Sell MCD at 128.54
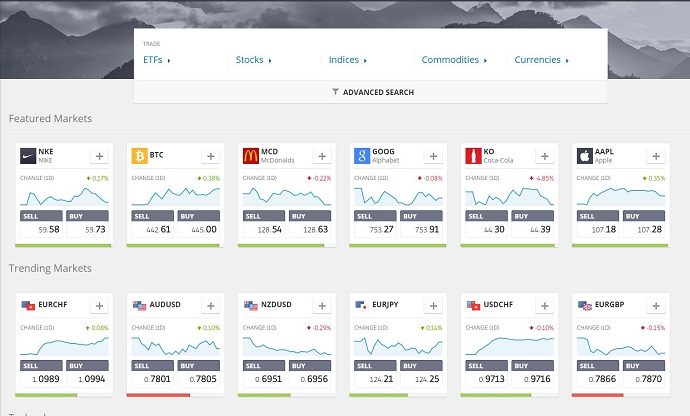Viewport: 690px width, 416px height. [x=264, y=224]
